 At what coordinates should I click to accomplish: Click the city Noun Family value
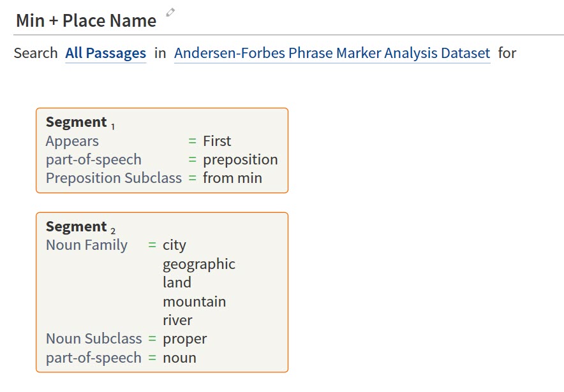(174, 245)
